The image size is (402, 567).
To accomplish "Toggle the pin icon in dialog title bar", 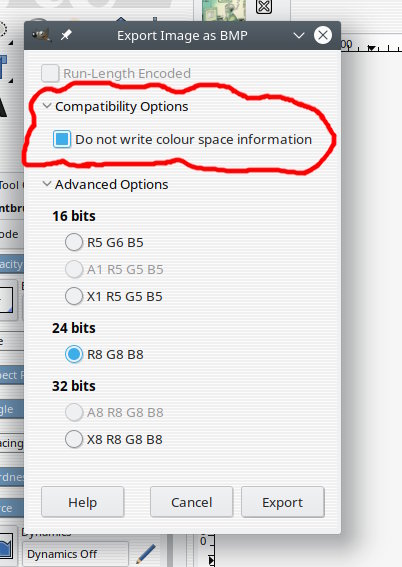I will [66, 35].
